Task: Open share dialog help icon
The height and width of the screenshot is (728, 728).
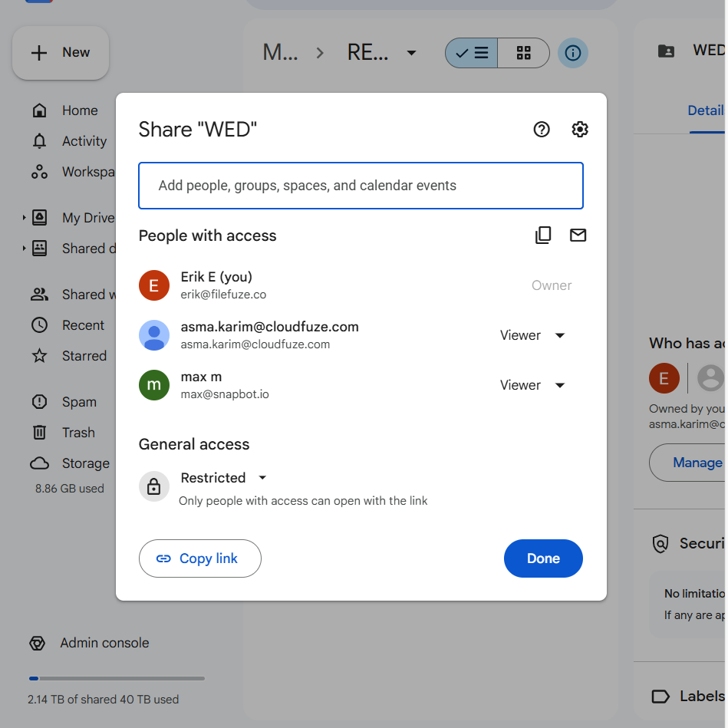Action: click(542, 129)
